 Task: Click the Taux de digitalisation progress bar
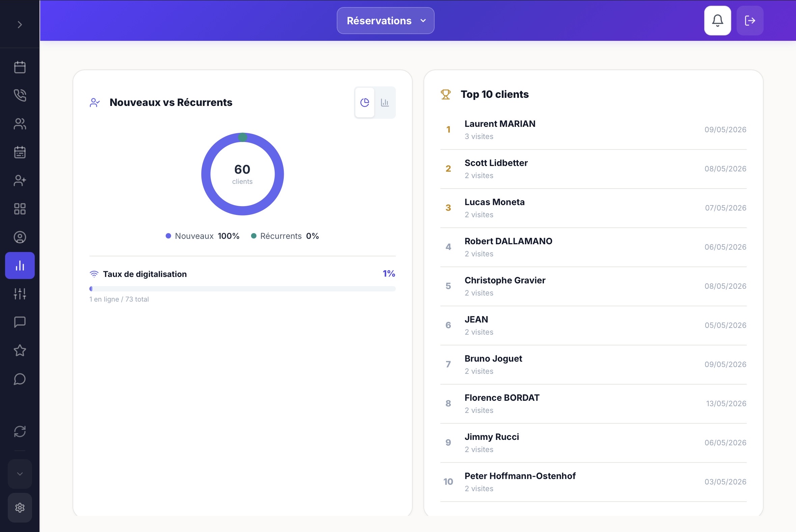(242, 289)
